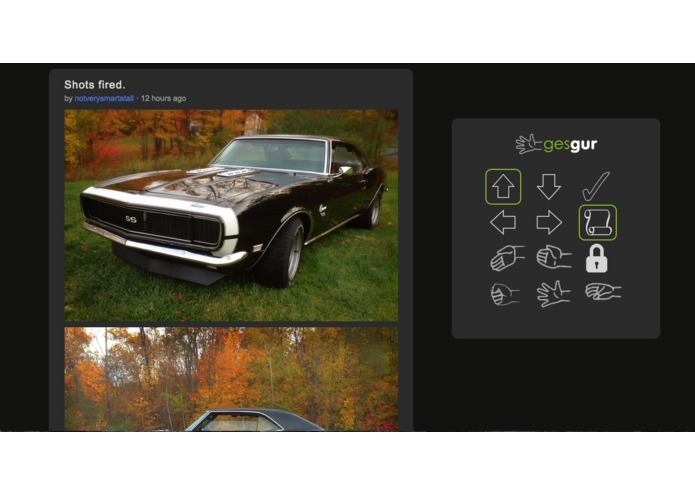Click the gesgur logo text
The image size is (695, 494).
(570, 144)
